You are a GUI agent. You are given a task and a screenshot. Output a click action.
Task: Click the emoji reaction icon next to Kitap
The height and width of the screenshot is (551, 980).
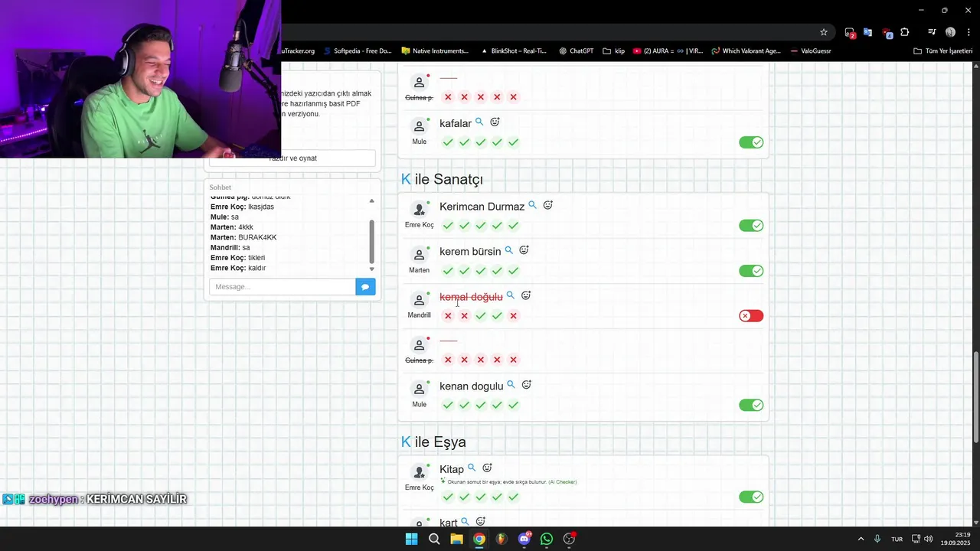(487, 468)
